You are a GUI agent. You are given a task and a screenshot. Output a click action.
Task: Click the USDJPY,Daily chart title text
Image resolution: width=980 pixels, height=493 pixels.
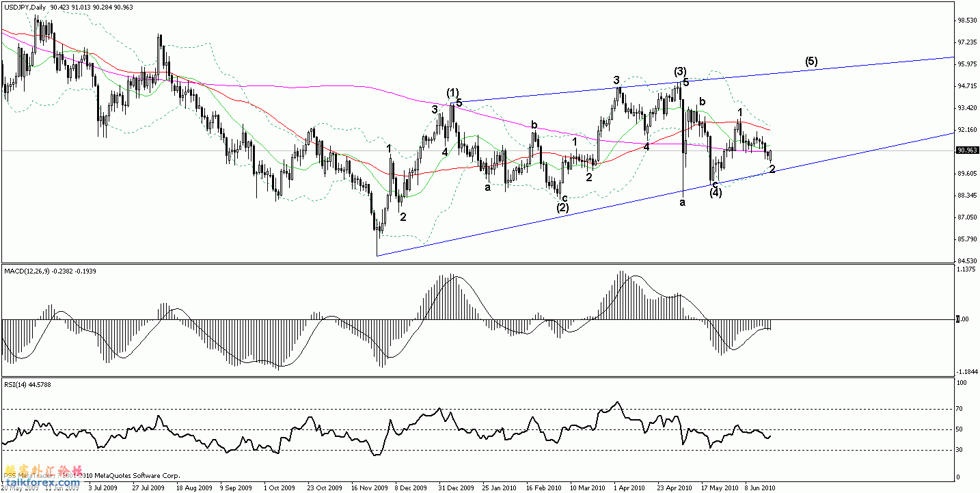[x=25, y=6]
